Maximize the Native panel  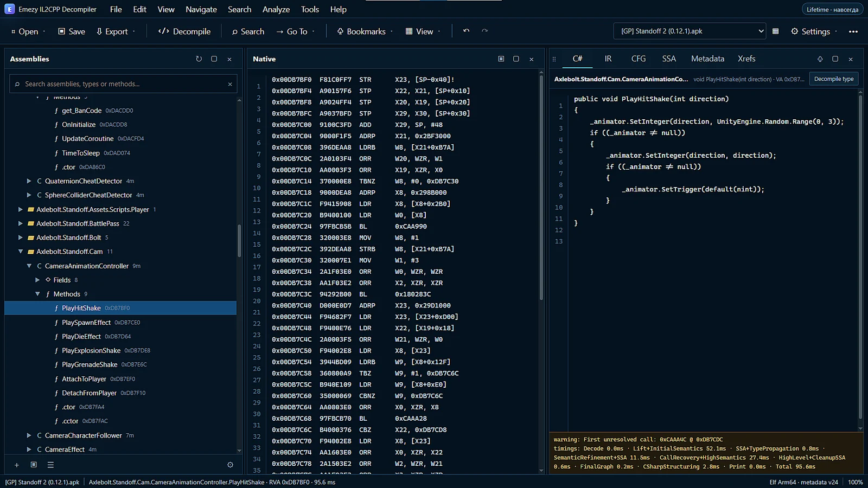point(516,59)
